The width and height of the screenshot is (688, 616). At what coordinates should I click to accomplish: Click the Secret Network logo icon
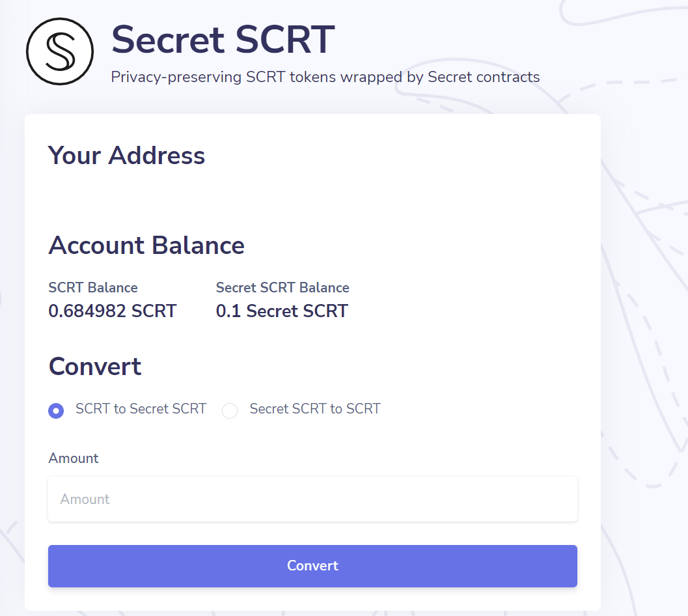click(x=60, y=51)
